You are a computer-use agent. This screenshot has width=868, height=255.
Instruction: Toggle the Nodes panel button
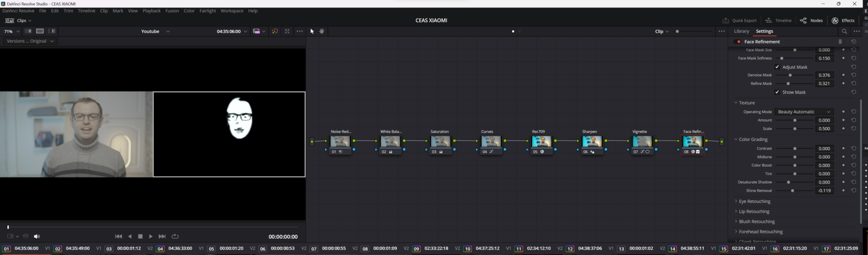coord(812,20)
